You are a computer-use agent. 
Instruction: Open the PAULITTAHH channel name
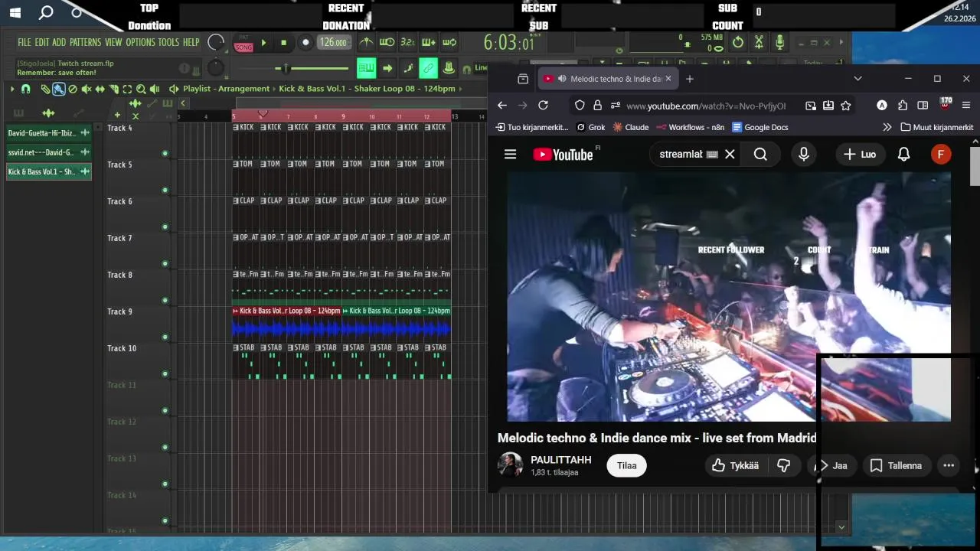561,460
